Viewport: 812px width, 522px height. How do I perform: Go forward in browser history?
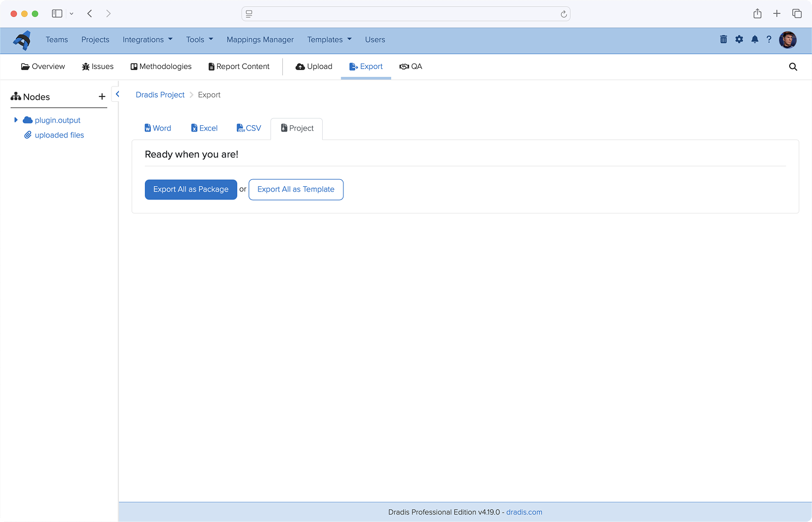108,14
